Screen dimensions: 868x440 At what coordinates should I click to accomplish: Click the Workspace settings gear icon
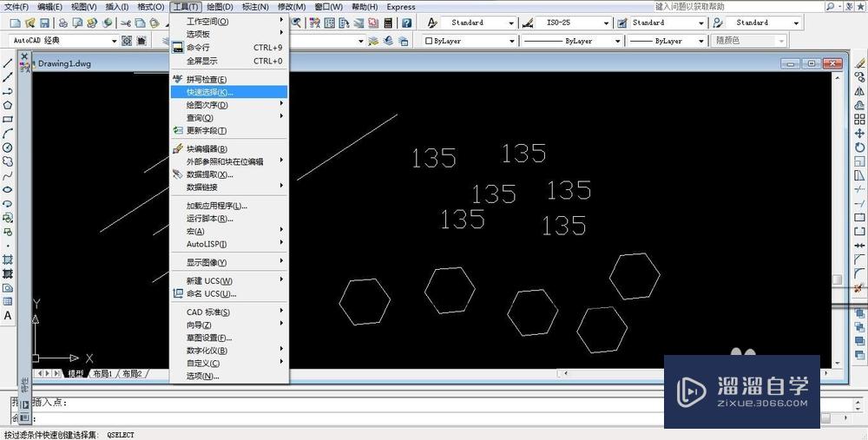(127, 41)
